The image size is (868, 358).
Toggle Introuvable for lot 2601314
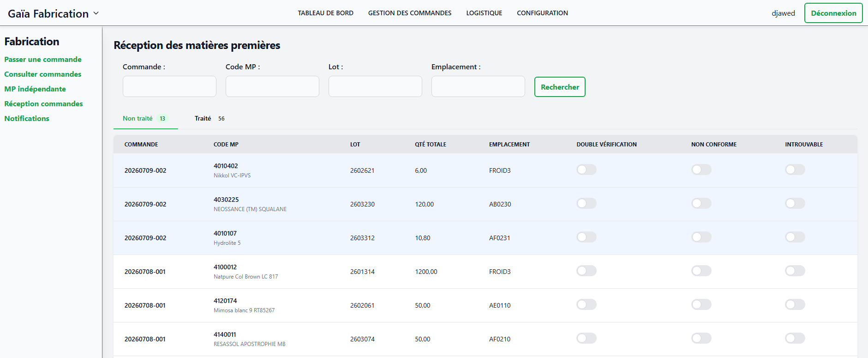point(795,271)
